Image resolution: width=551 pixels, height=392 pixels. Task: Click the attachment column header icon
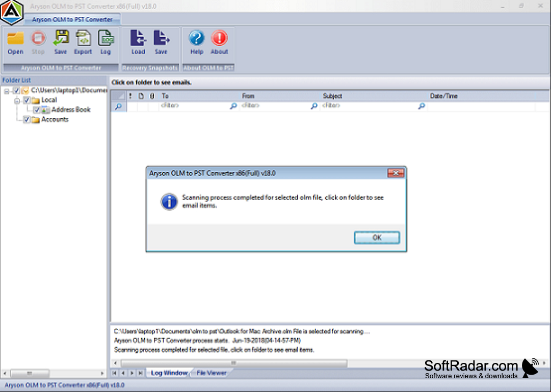point(152,96)
